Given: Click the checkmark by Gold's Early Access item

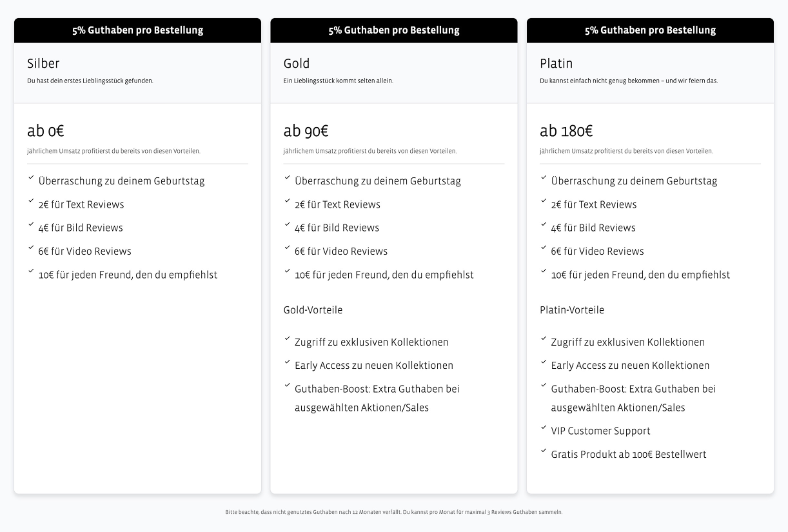Looking at the screenshot, I should (287, 362).
